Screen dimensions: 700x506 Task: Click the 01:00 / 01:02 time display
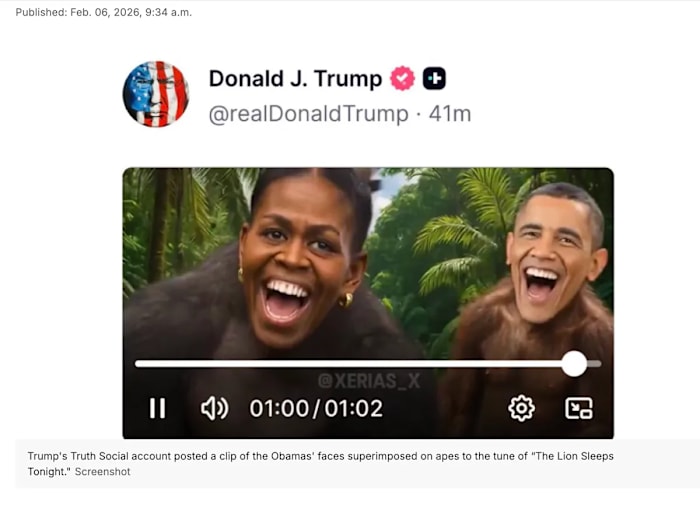[316, 408]
